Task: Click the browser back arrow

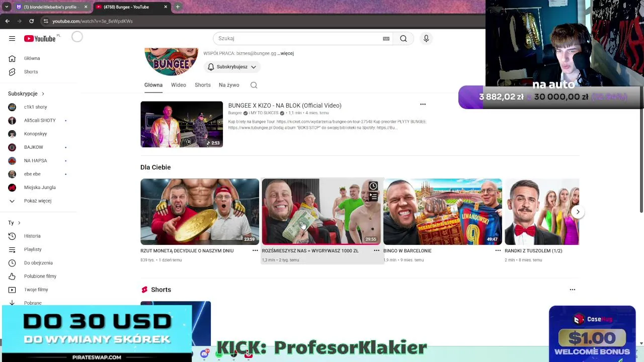Action: coord(7,21)
